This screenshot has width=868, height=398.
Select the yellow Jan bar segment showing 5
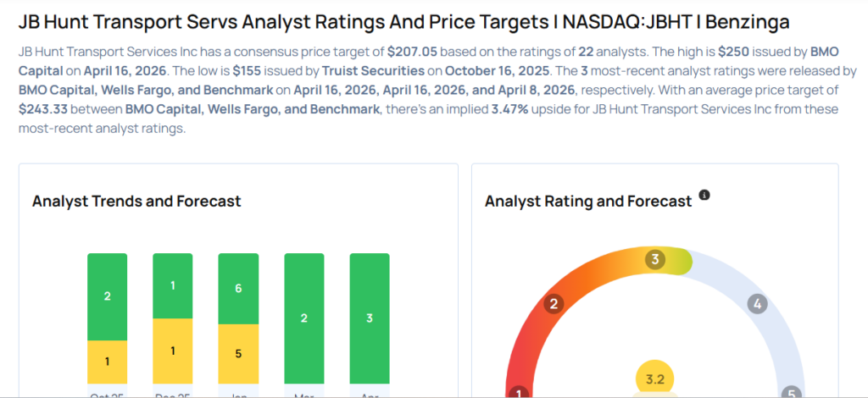(238, 353)
